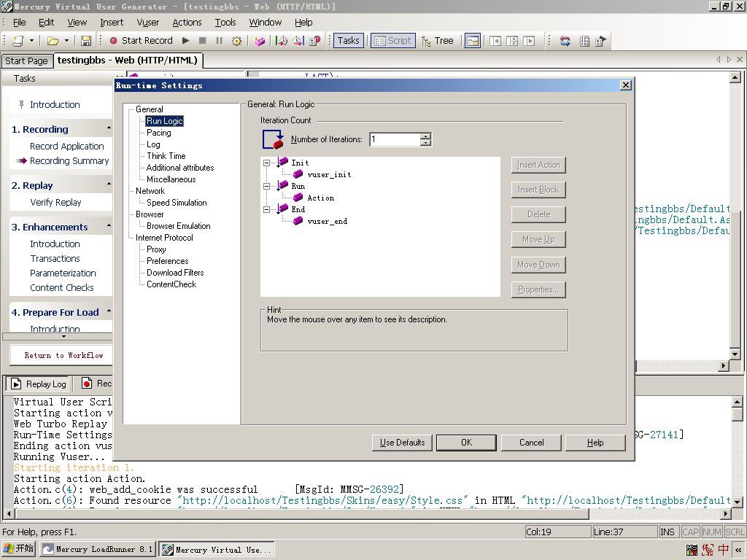Click the Pause toolbar icon

tap(219, 41)
